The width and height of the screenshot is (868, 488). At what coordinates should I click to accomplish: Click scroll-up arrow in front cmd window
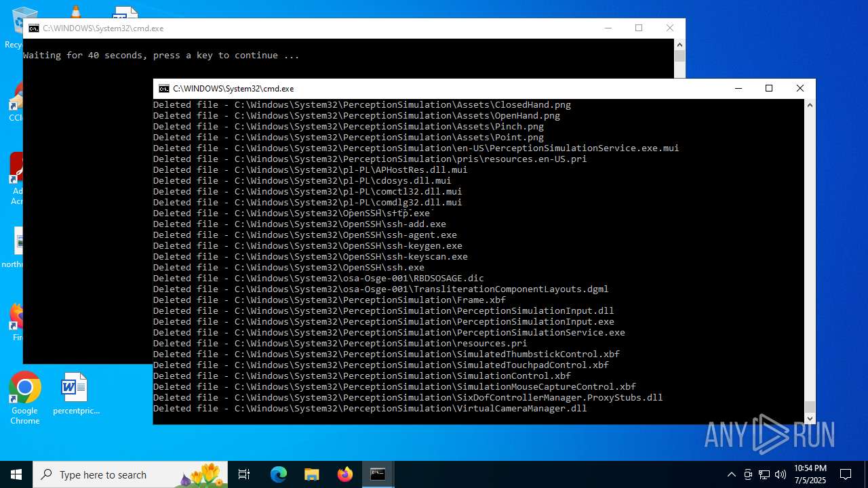point(810,105)
